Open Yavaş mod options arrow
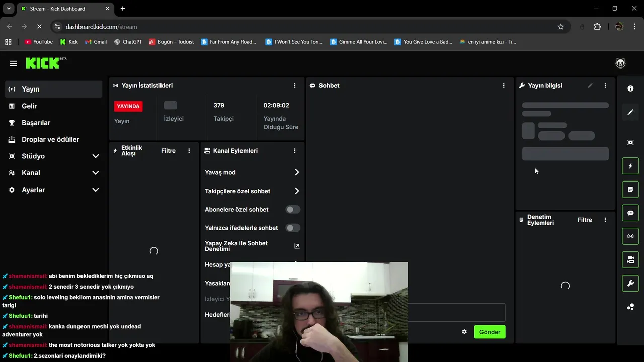Screen dimensions: 644x362 [x=297, y=172]
